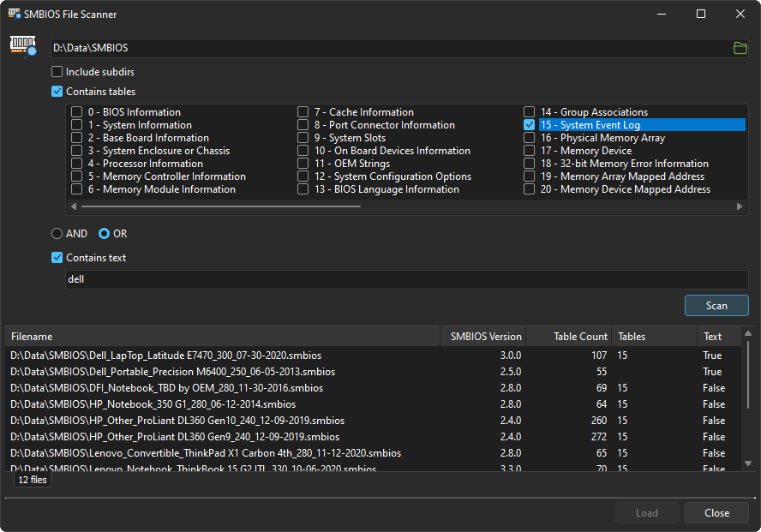This screenshot has width=761, height=532.
Task: Open the folder browse icon
Action: click(x=740, y=48)
